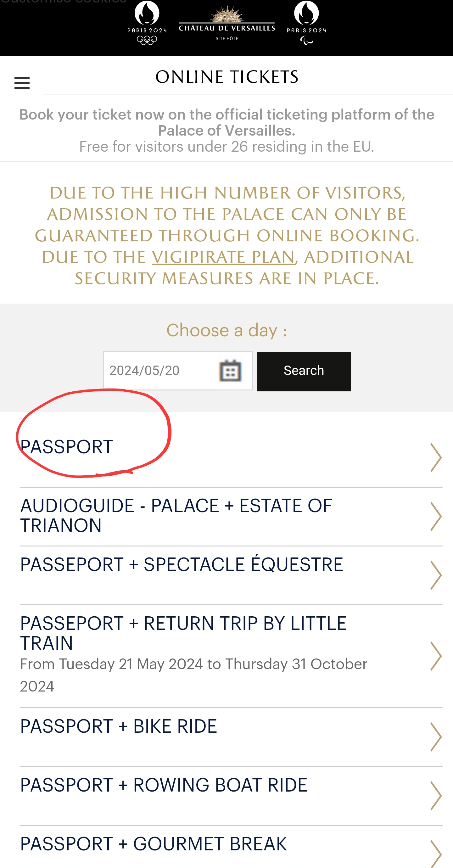Choose Passport + Rowing Boat Ride ticket
The image size is (453, 868).
[164, 785]
